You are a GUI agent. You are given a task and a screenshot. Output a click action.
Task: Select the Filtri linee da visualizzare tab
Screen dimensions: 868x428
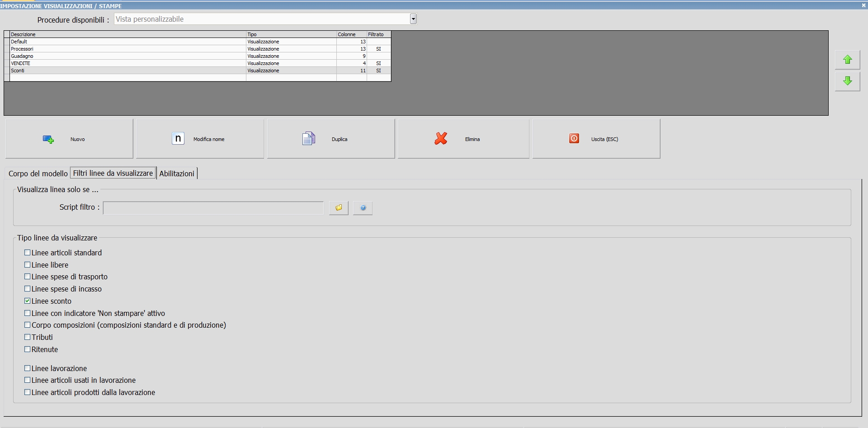tap(113, 173)
